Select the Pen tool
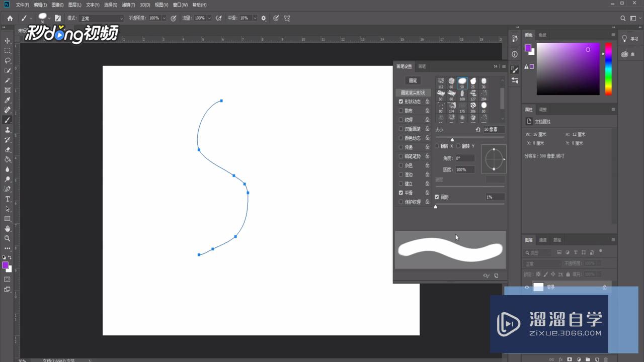The image size is (644, 362). click(8, 189)
